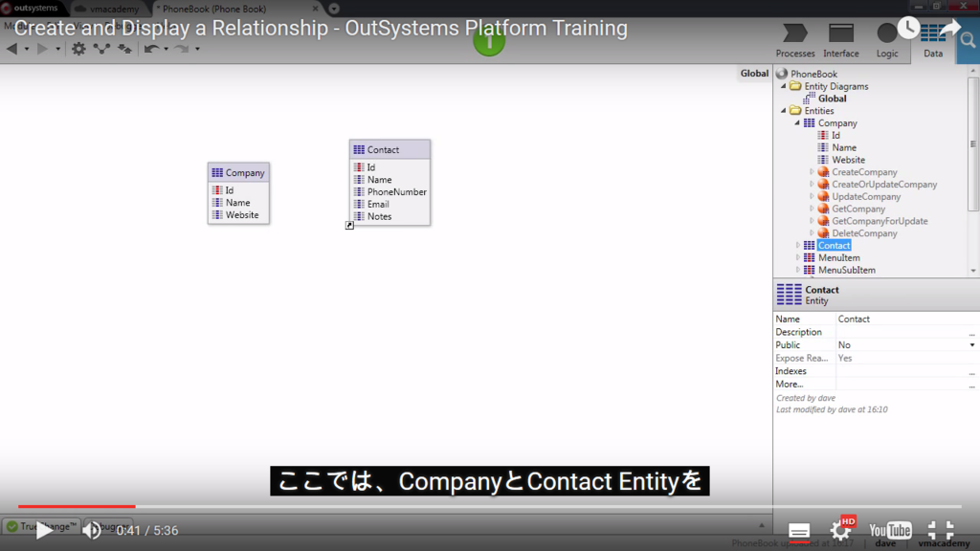980x551 pixels.
Task: Select the Contact entity header in diagram
Action: [x=390, y=149]
